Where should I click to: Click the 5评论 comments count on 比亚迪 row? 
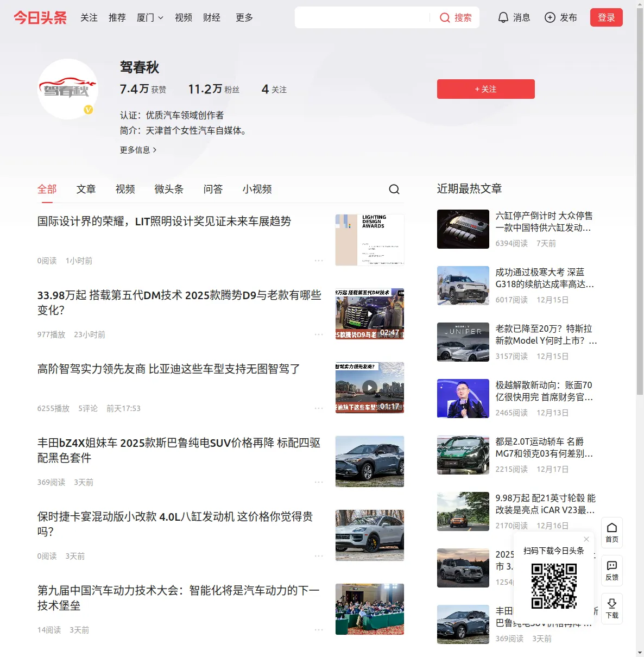[88, 408]
